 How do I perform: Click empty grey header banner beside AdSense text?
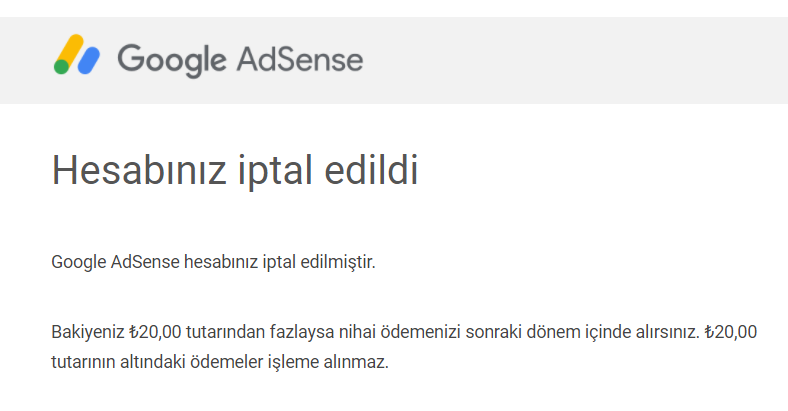tap(573, 60)
